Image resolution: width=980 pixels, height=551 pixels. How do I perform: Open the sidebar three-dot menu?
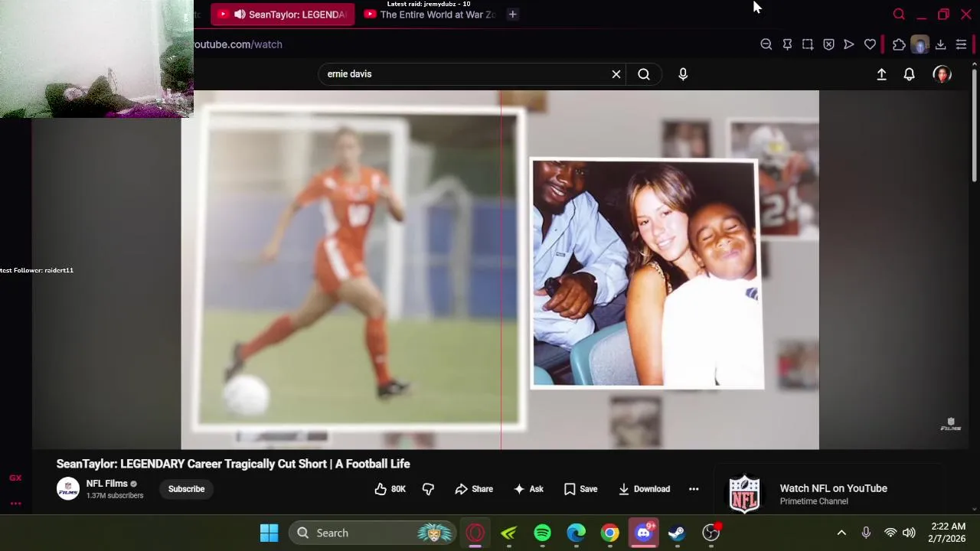tap(15, 504)
